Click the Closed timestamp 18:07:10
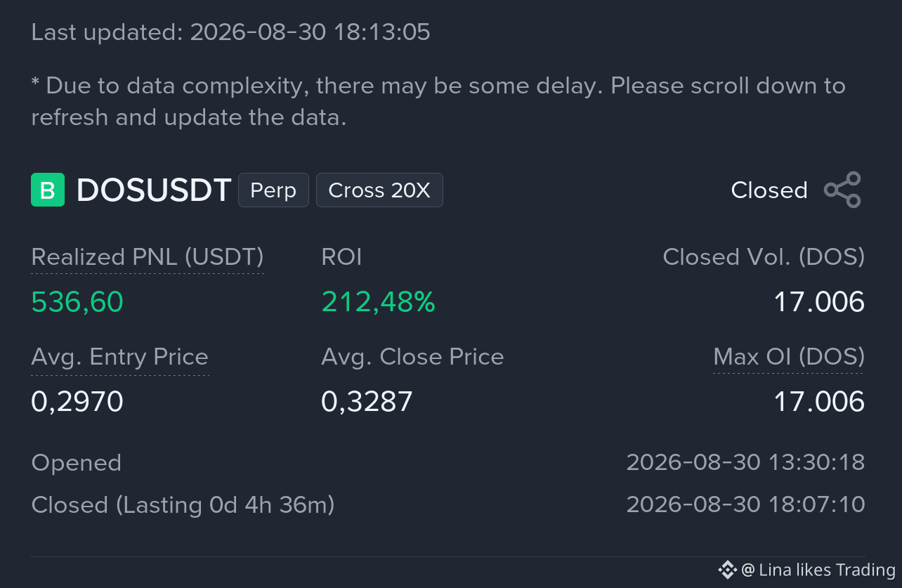Viewport: 902px width, 588px height. 745,504
